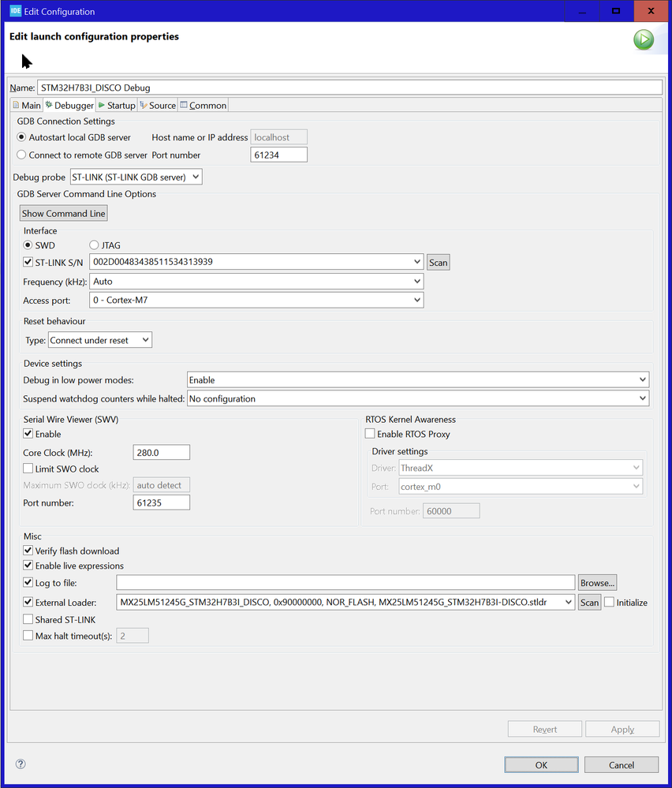
Task: Click the localhost host name field
Action: [279, 137]
